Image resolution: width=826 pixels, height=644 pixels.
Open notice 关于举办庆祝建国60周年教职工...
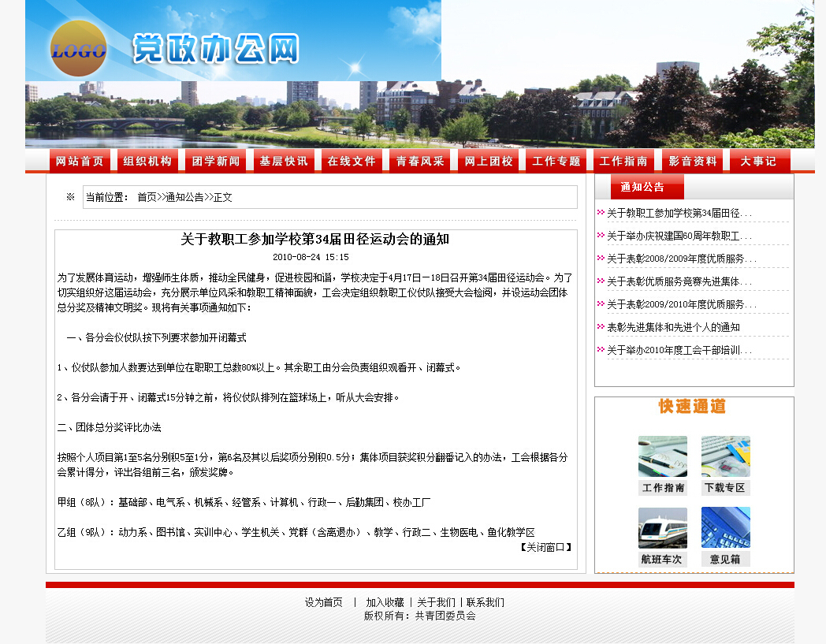(679, 236)
